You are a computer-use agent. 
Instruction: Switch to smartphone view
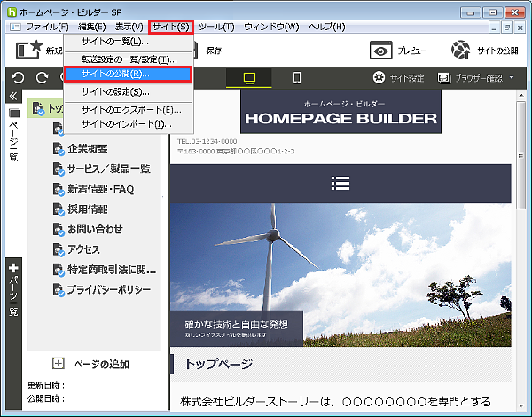click(297, 78)
